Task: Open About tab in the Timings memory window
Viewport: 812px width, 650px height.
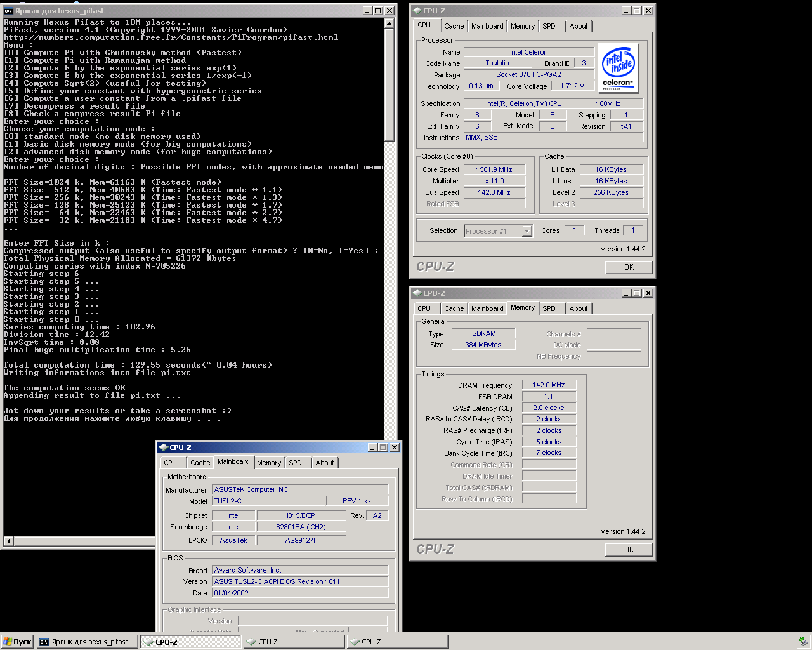Action: (x=579, y=308)
